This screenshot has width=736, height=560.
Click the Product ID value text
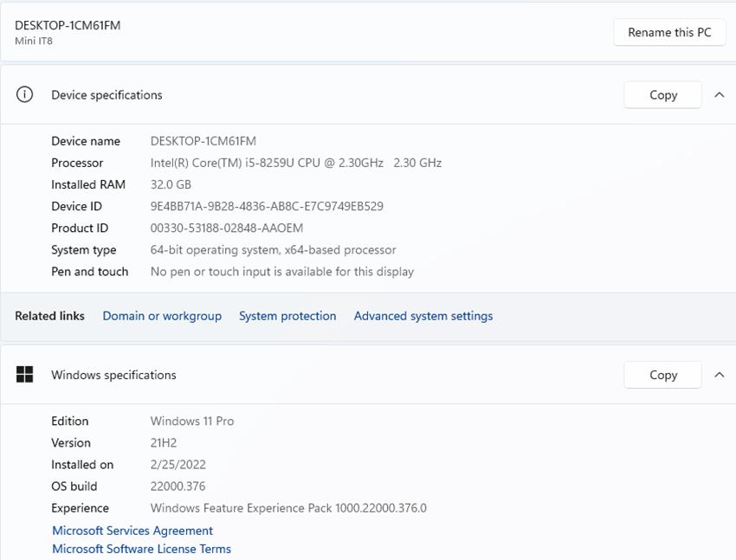pyautogui.click(x=227, y=228)
